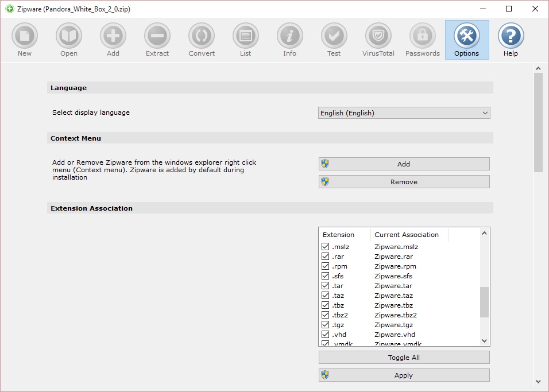Click the New archive toolbar icon
Image resolution: width=549 pixels, height=392 pixels.
25,36
